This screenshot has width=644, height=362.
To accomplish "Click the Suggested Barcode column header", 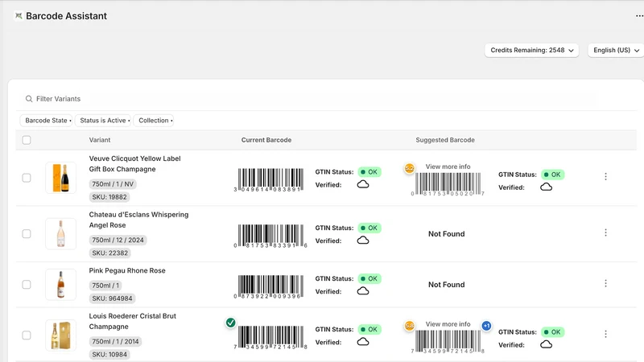I will (445, 140).
